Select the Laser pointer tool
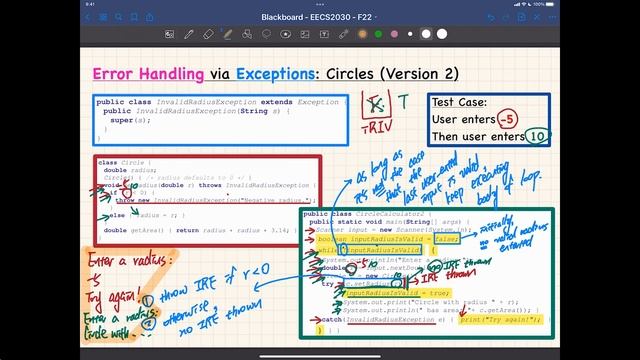 pos(343,34)
